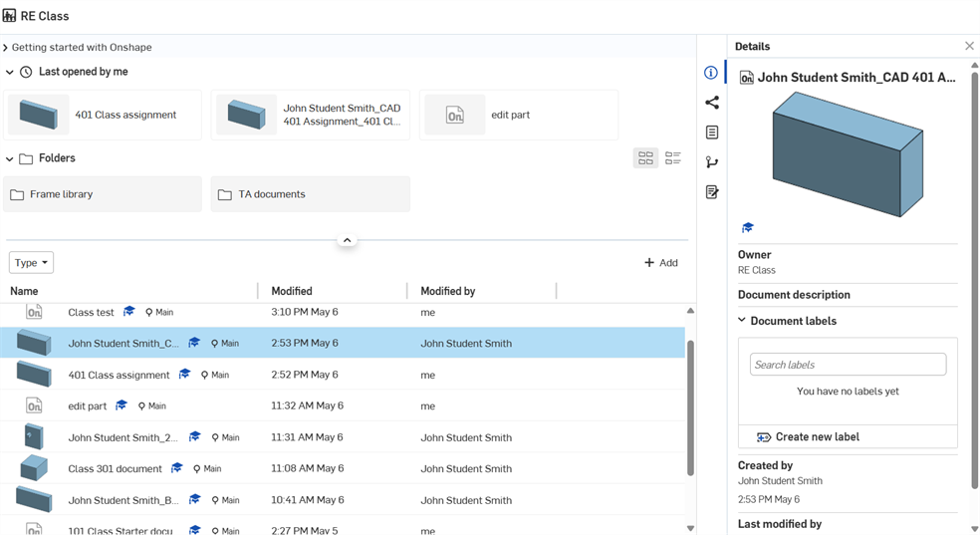Open the document list icon in sidebar
The width and height of the screenshot is (980, 535).
(x=711, y=133)
